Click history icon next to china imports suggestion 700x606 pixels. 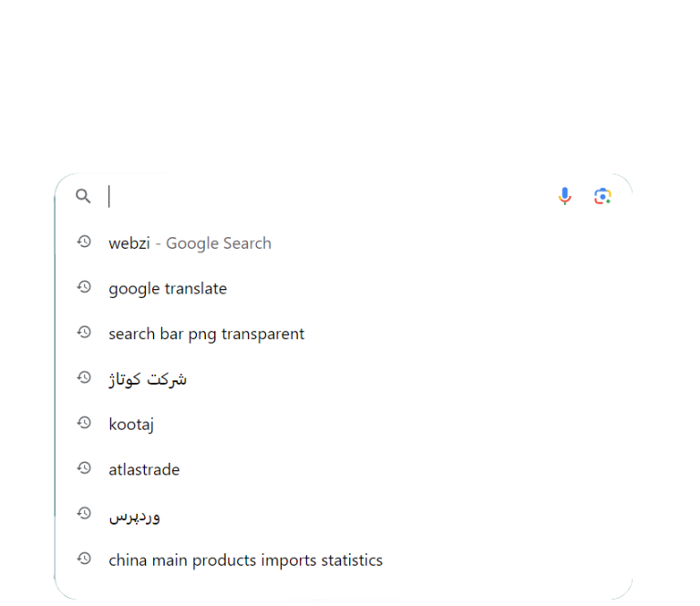84,559
